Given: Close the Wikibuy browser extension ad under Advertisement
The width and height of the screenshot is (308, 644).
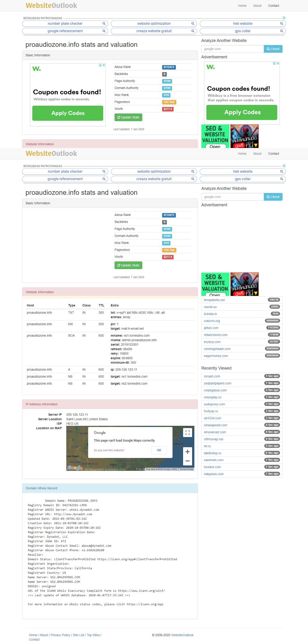Looking at the screenshot, I should pyautogui.click(x=278, y=63).
